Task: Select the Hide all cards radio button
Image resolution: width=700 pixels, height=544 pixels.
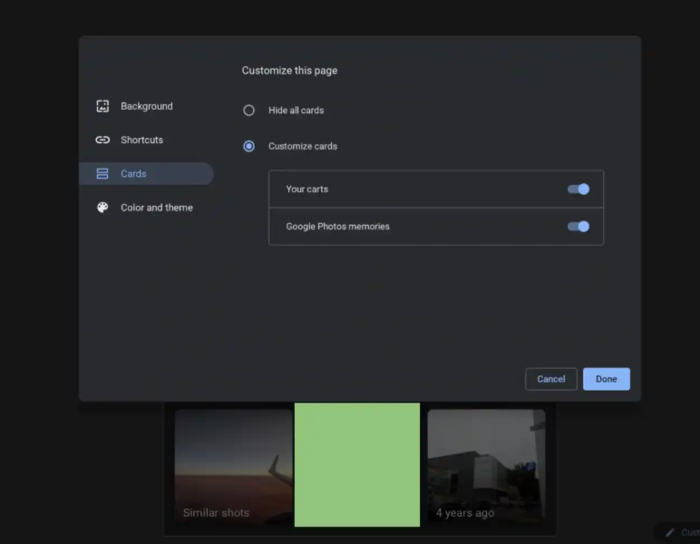Action: tap(249, 110)
